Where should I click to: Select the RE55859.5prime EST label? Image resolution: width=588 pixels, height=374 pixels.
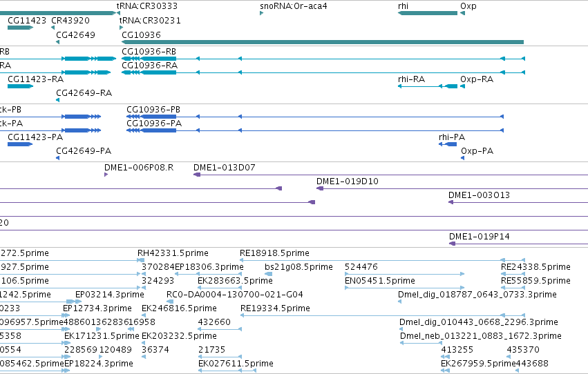(535, 281)
